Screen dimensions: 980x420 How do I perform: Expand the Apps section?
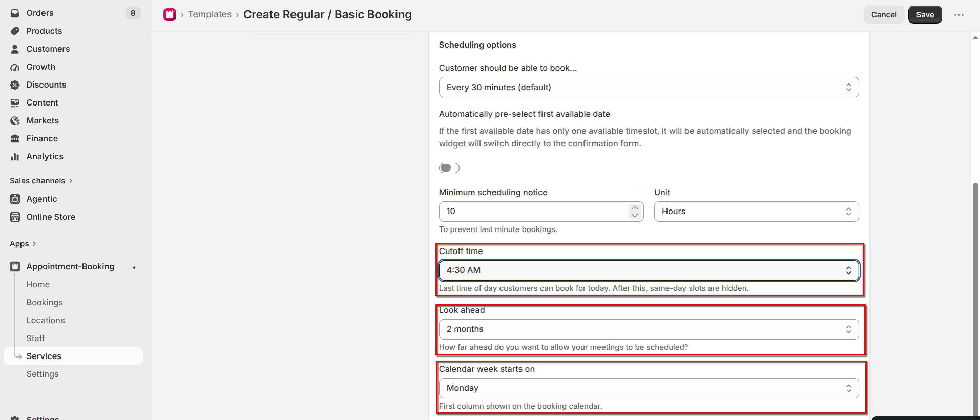point(23,244)
